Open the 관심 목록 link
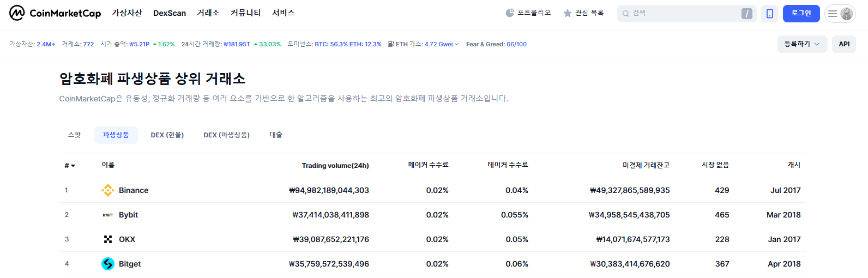868x278 pixels. point(589,13)
